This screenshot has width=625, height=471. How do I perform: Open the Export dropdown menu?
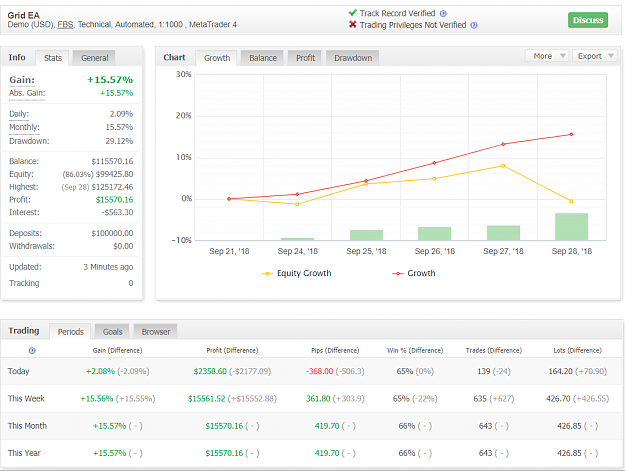594,56
